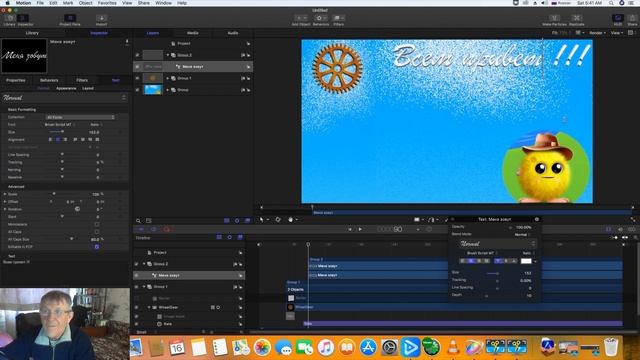The height and width of the screenshot is (360, 640).
Task: Click the text preview thumbnail in Inspector
Action: click(x=24, y=56)
